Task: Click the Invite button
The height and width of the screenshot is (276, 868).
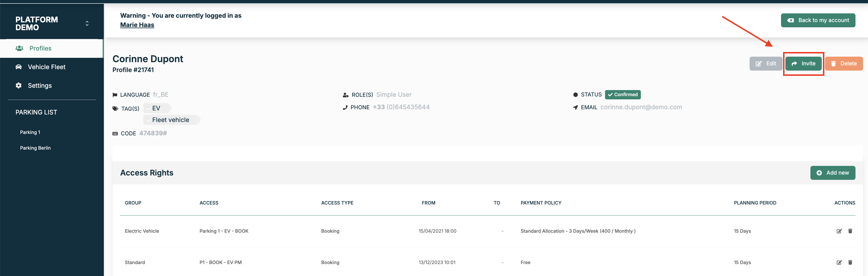Action: pos(803,64)
